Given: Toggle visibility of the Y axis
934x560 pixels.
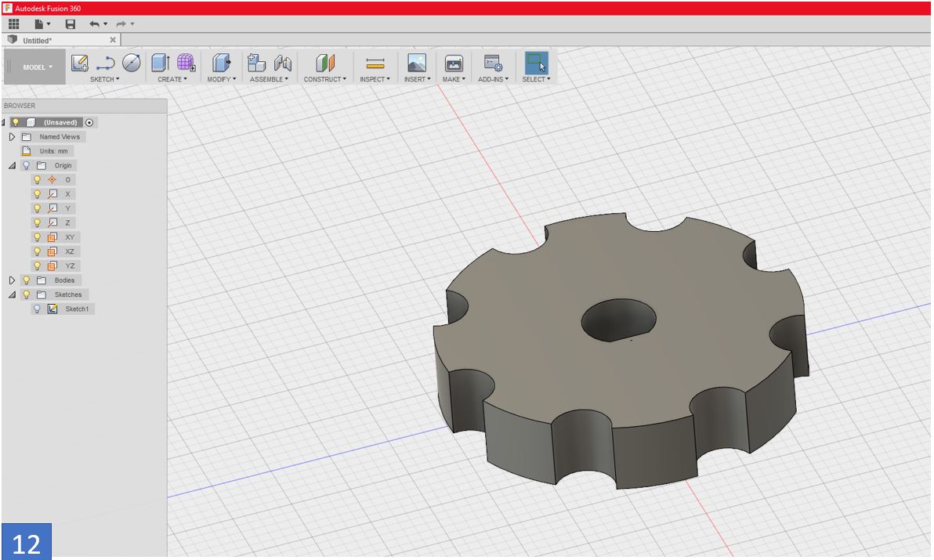Looking at the screenshot, I should coord(37,208).
